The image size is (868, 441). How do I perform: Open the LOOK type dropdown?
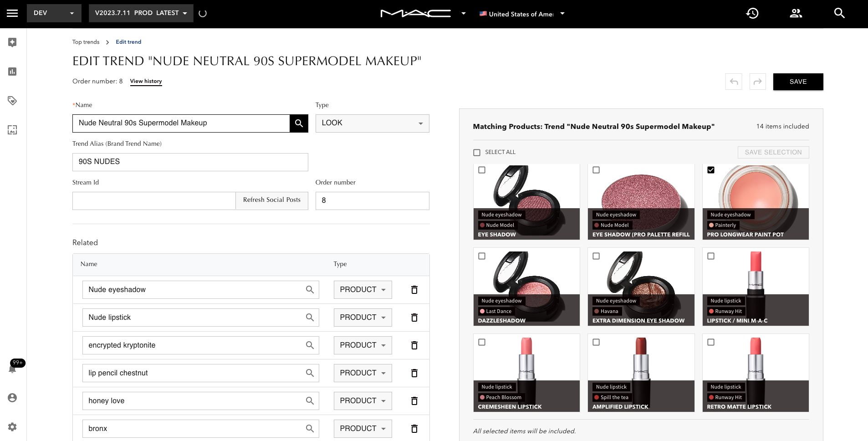373,123
